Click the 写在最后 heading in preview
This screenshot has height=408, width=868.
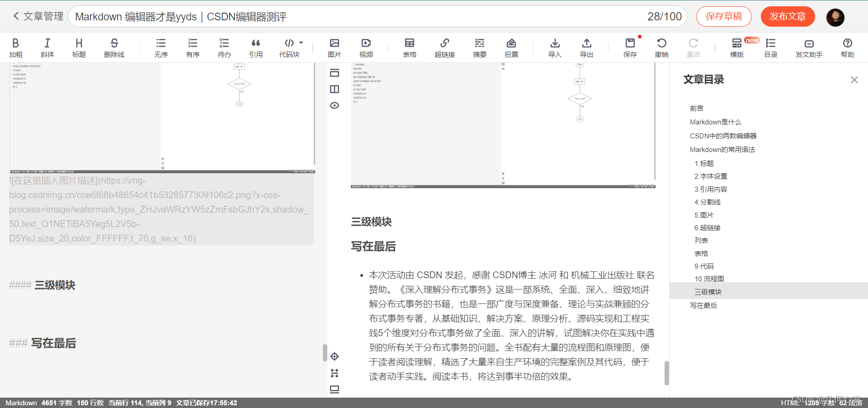[x=373, y=247]
